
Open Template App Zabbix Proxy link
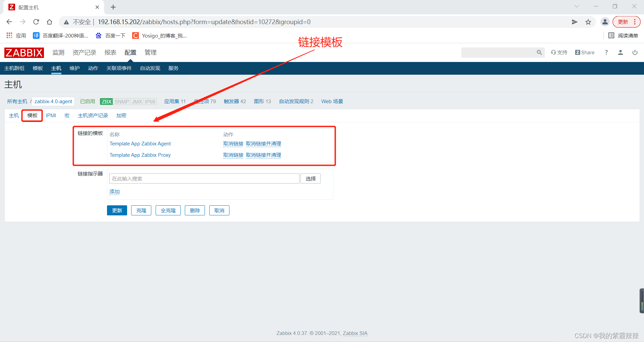[140, 155]
